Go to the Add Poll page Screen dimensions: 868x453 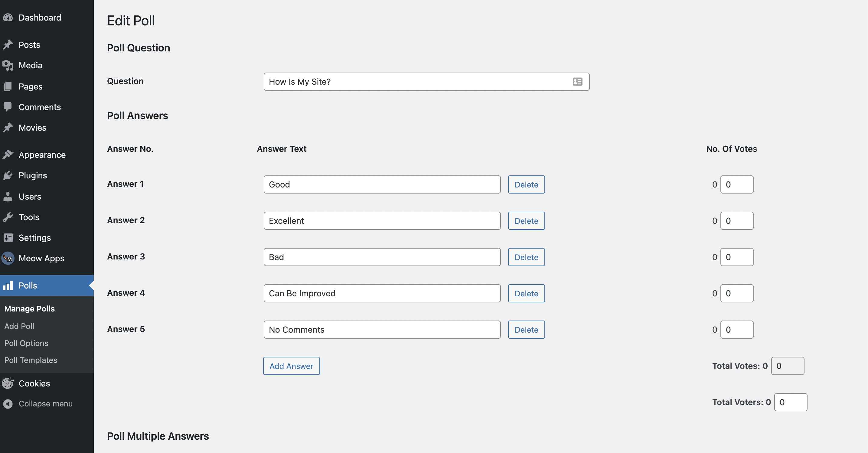point(19,326)
